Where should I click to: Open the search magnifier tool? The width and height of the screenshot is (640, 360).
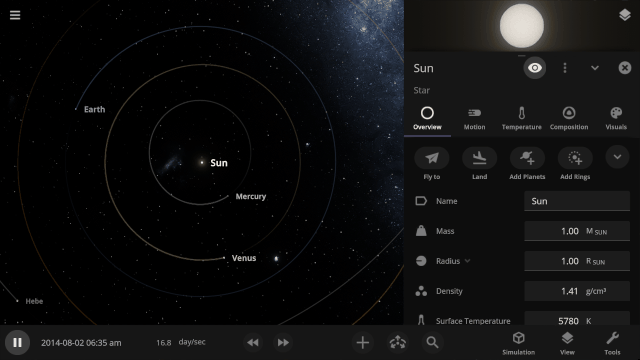(x=432, y=342)
